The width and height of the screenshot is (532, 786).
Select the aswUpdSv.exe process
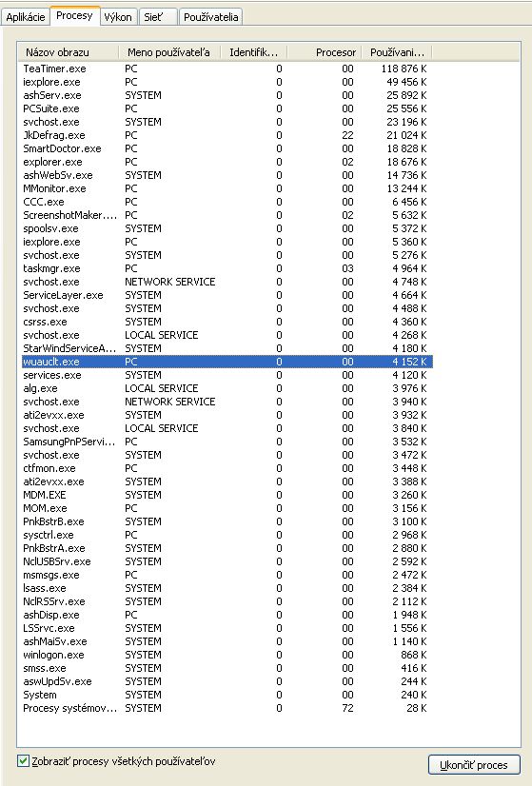pos(227,681)
